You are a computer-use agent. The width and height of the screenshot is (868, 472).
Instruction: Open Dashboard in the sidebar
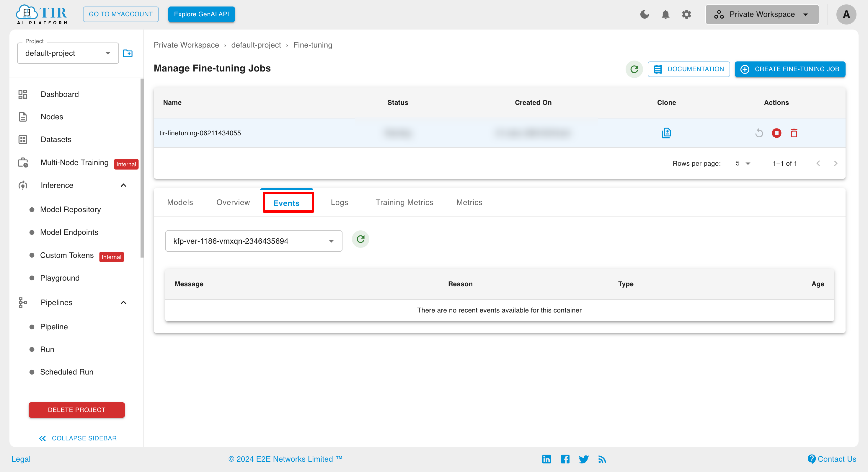60,94
